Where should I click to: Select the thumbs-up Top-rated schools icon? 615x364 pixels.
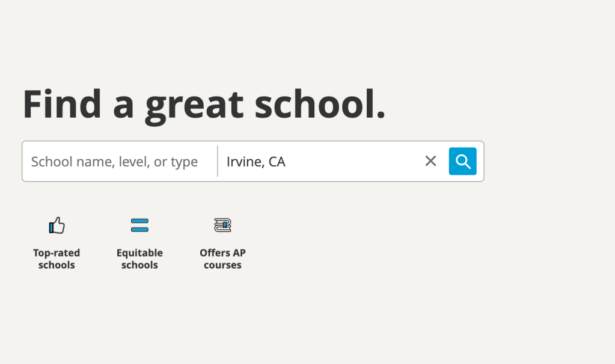point(57,225)
